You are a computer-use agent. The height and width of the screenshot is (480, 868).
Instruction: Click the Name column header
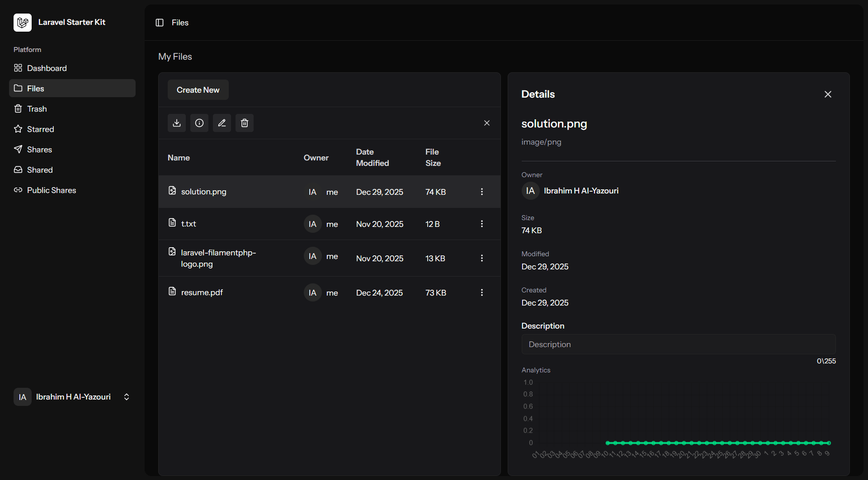pos(179,158)
